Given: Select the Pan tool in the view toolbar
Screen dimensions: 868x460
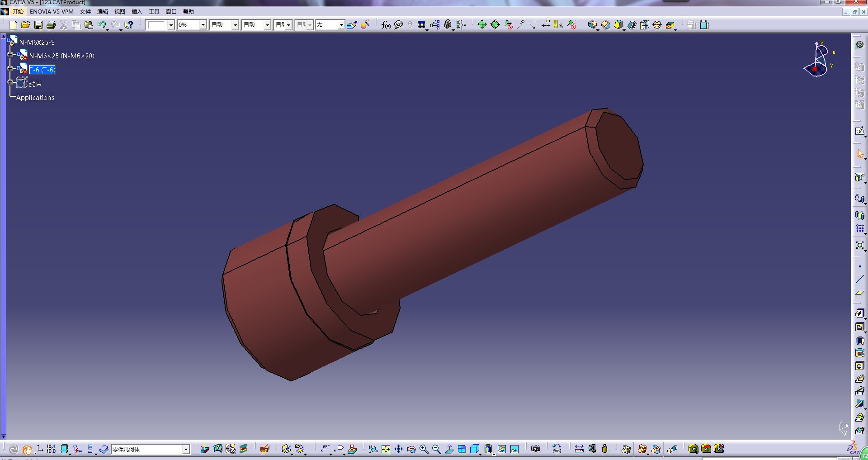Looking at the screenshot, I should 398,449.
